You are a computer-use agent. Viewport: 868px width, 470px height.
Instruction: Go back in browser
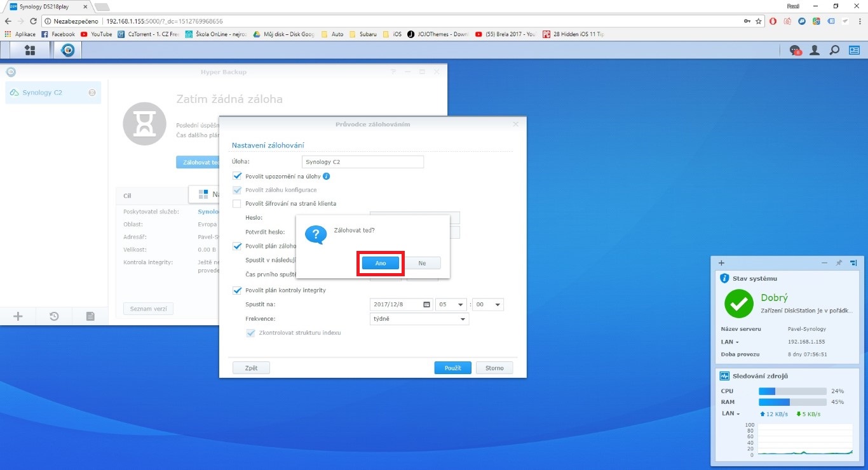[x=8, y=21]
